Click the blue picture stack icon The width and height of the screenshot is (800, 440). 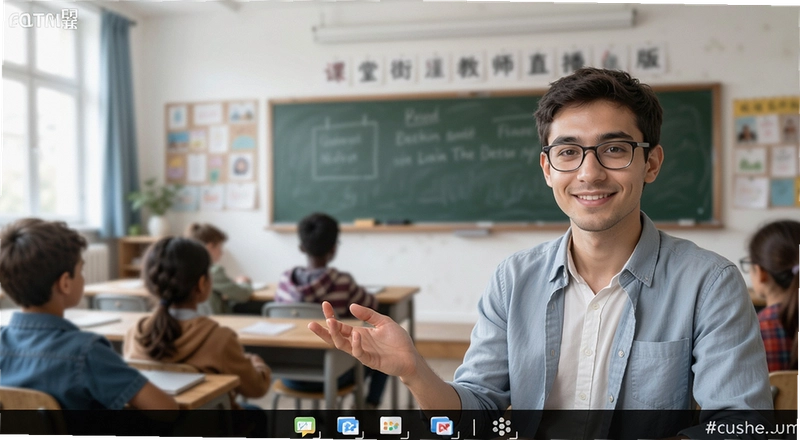[x=347, y=426]
